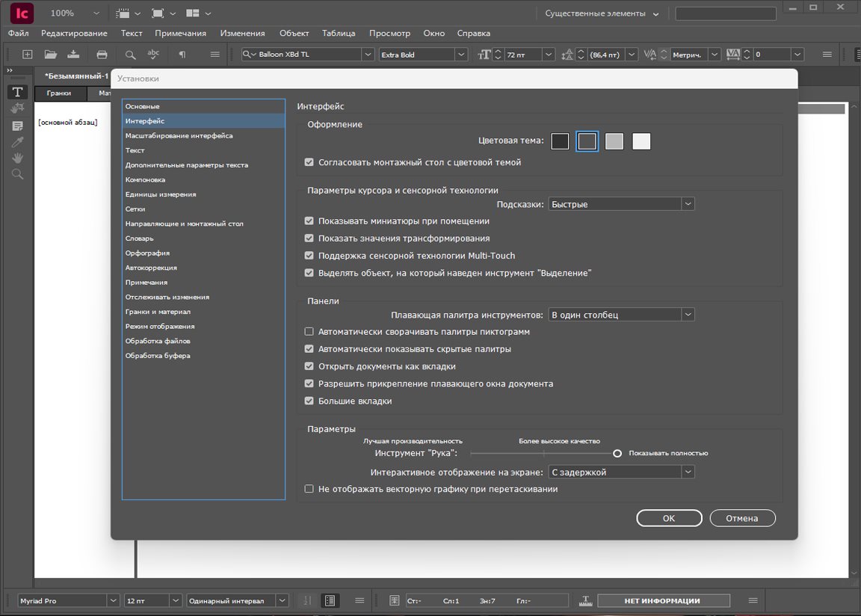
Task: Select the Type tool in the toolbox
Action: coord(17,92)
